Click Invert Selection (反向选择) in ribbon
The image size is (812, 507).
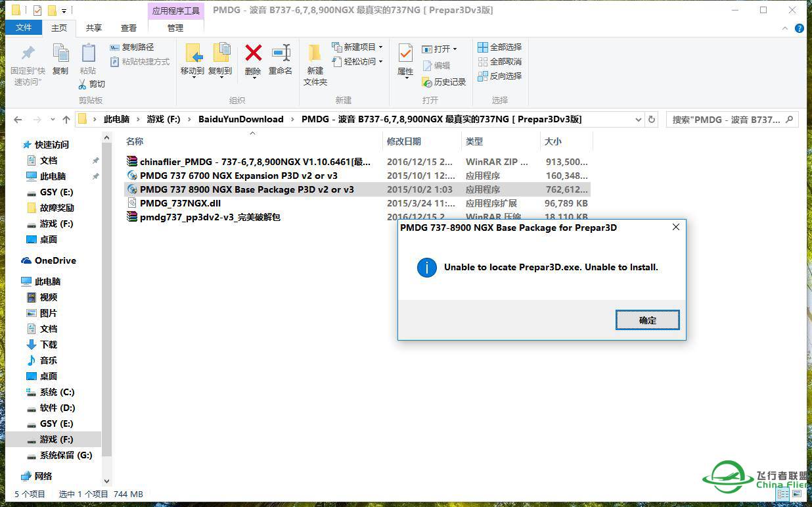pos(499,76)
